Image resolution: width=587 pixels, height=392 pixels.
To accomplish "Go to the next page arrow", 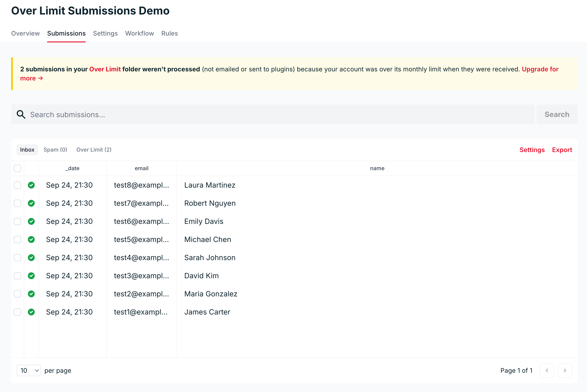I will coord(565,370).
